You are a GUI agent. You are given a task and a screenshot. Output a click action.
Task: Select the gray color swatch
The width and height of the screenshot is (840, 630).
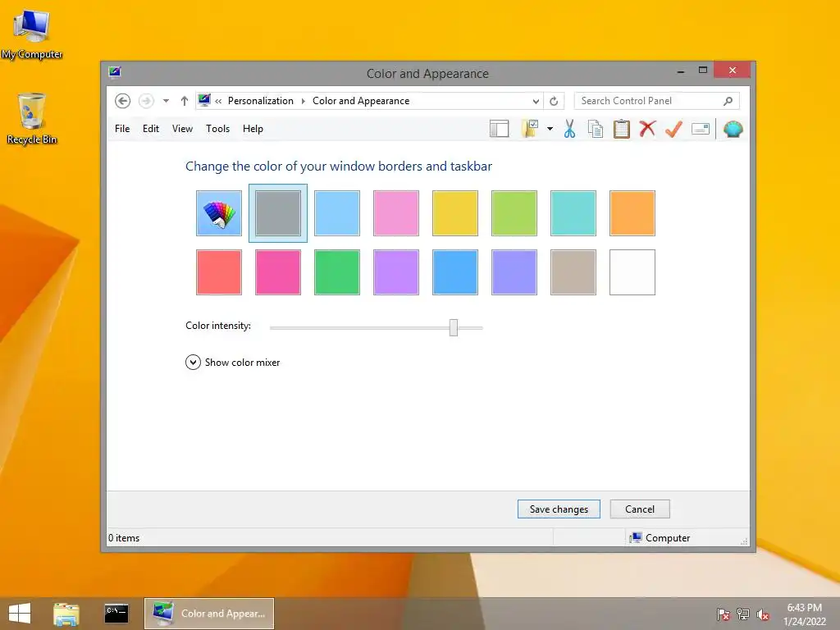tap(278, 213)
